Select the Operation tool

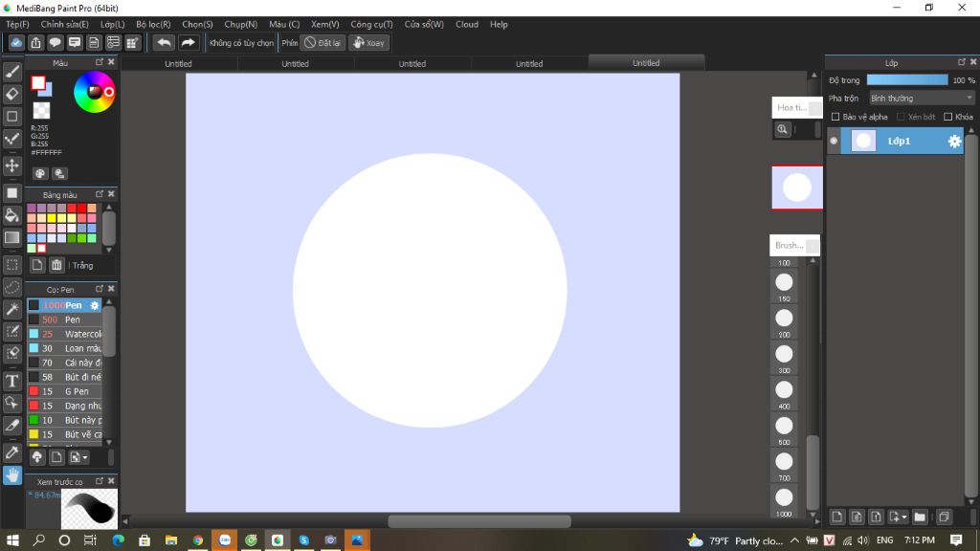pos(11,403)
